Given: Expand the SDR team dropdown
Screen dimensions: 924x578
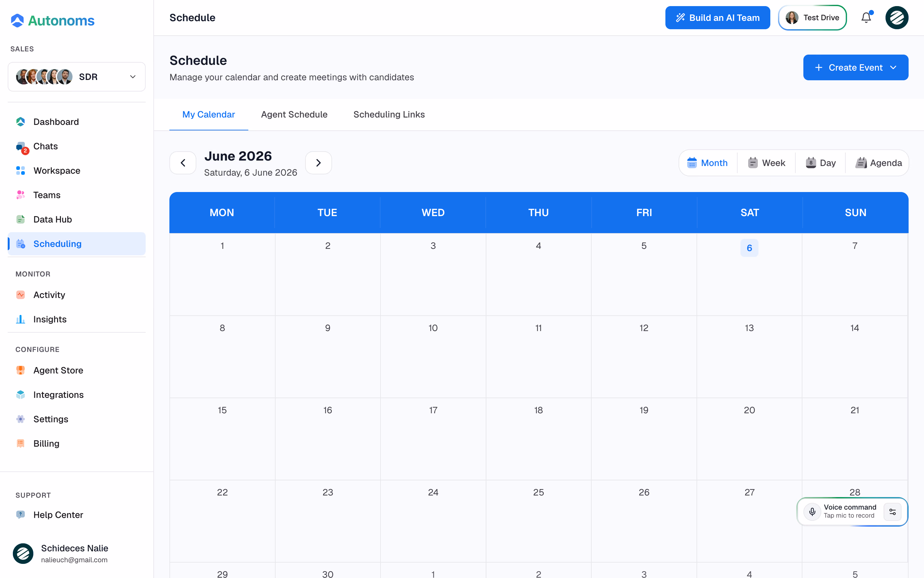Looking at the screenshot, I should (77, 77).
